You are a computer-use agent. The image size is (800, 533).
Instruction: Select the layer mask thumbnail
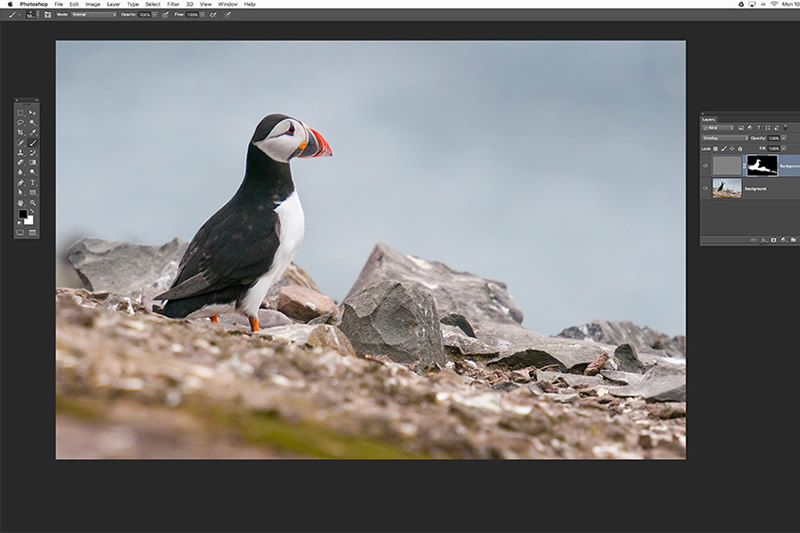point(761,165)
